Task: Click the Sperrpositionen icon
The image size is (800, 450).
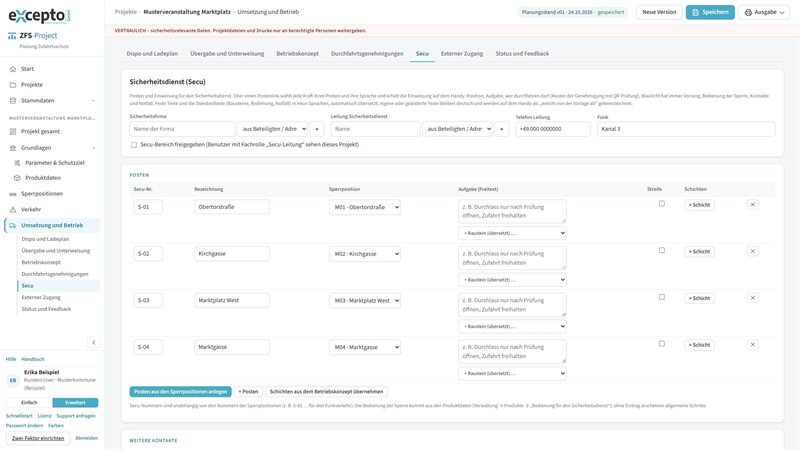Action: pos(13,194)
